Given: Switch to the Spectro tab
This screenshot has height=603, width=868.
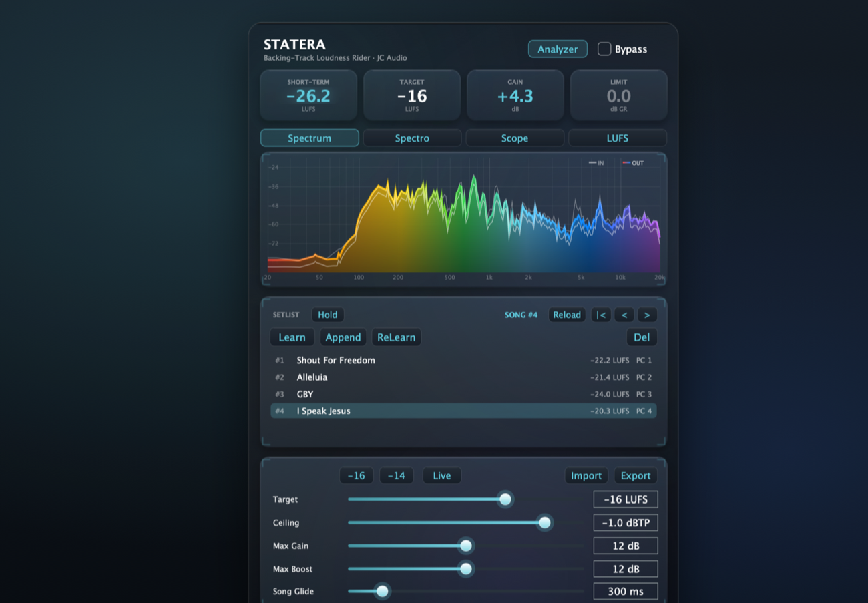Looking at the screenshot, I should coord(412,138).
